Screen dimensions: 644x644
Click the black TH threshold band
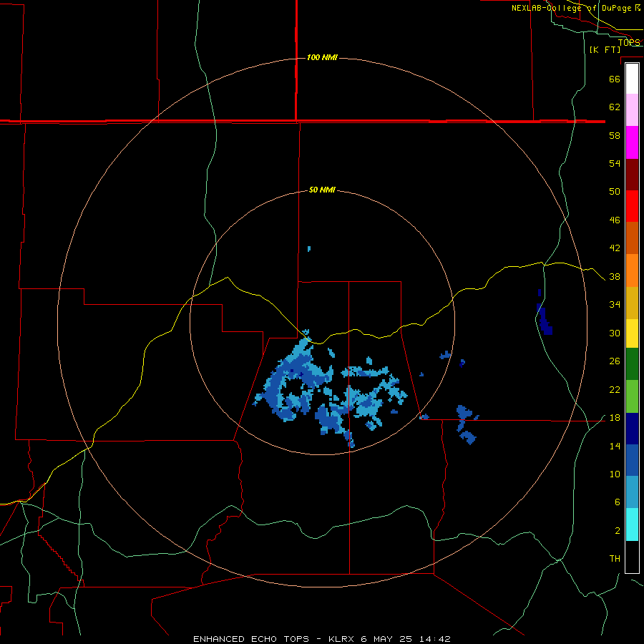(x=632, y=557)
